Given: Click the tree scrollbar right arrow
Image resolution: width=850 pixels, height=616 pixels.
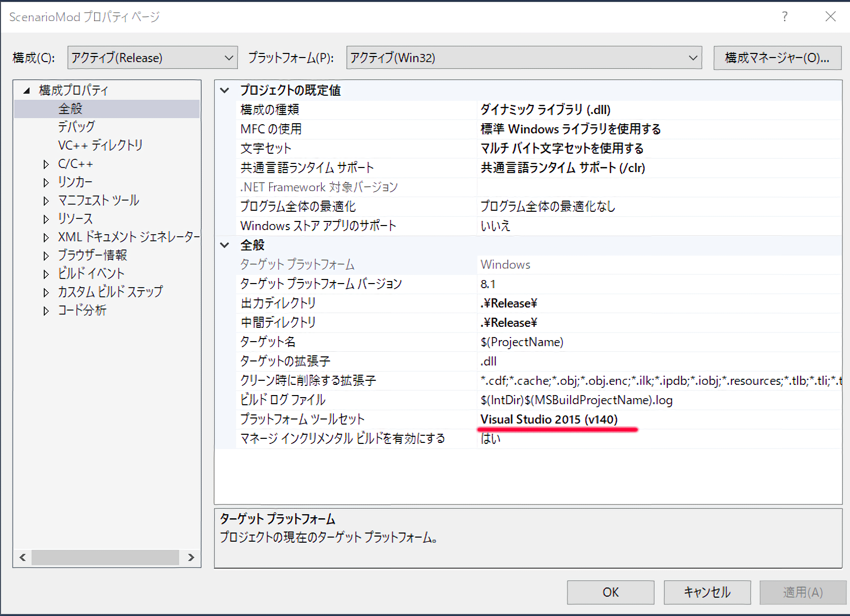Looking at the screenshot, I should 191,557.
